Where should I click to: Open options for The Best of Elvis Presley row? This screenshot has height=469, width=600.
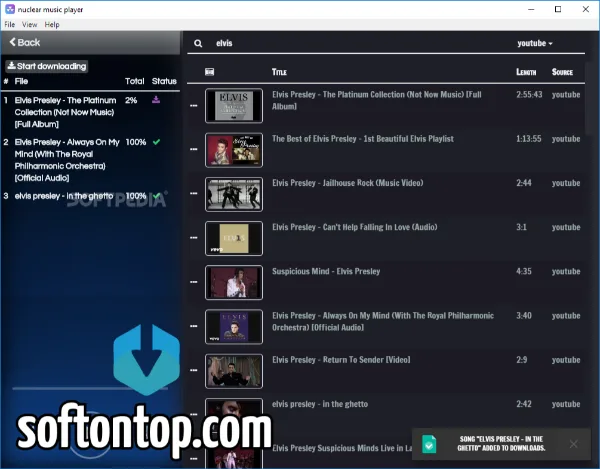point(194,149)
